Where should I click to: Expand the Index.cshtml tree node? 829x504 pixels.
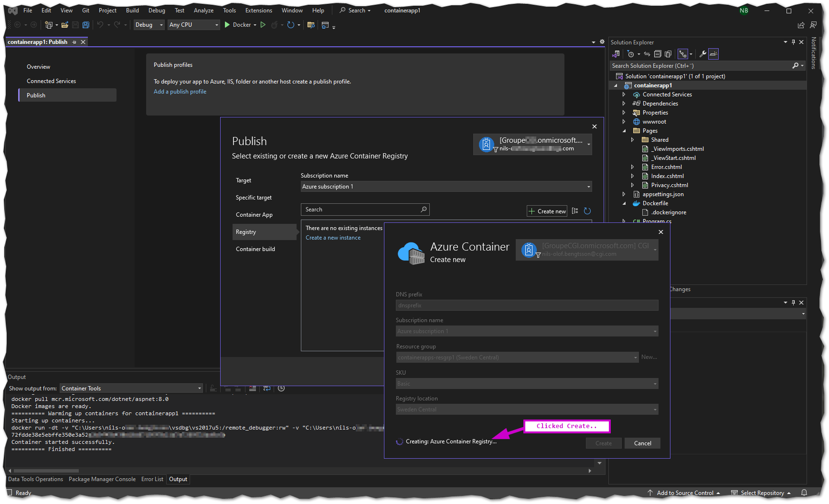[x=632, y=176]
